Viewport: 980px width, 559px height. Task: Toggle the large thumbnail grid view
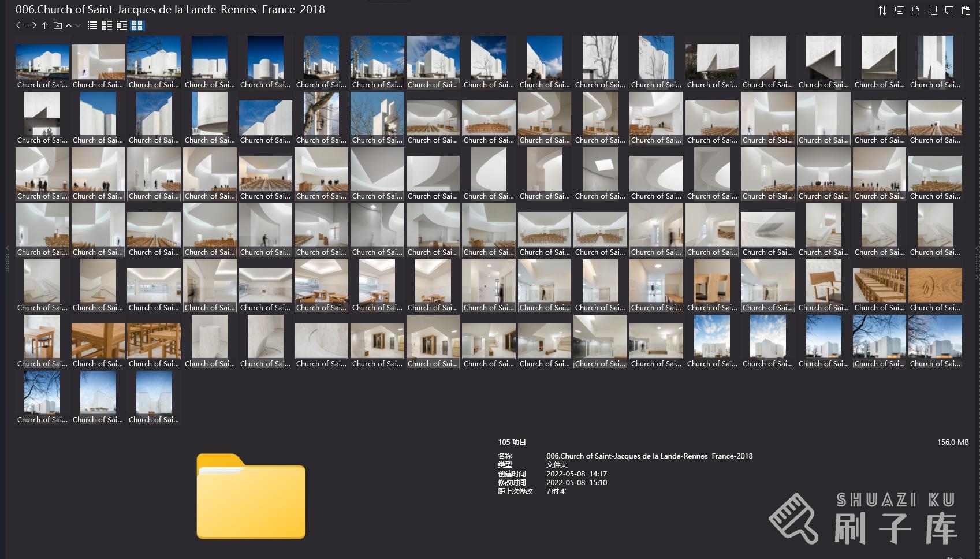(137, 25)
